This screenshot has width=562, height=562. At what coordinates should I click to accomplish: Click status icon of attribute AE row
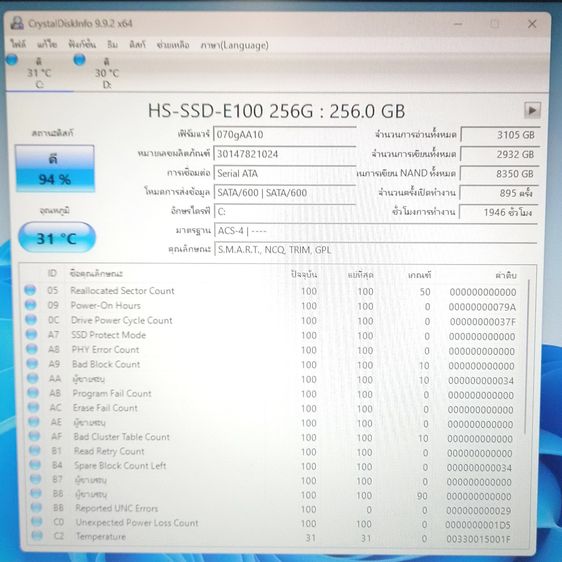click(34, 422)
